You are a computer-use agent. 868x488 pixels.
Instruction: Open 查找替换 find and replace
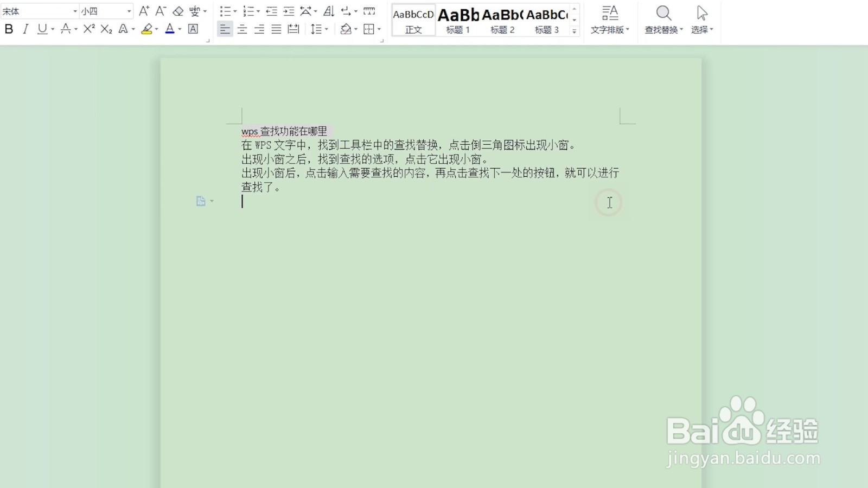point(663,20)
